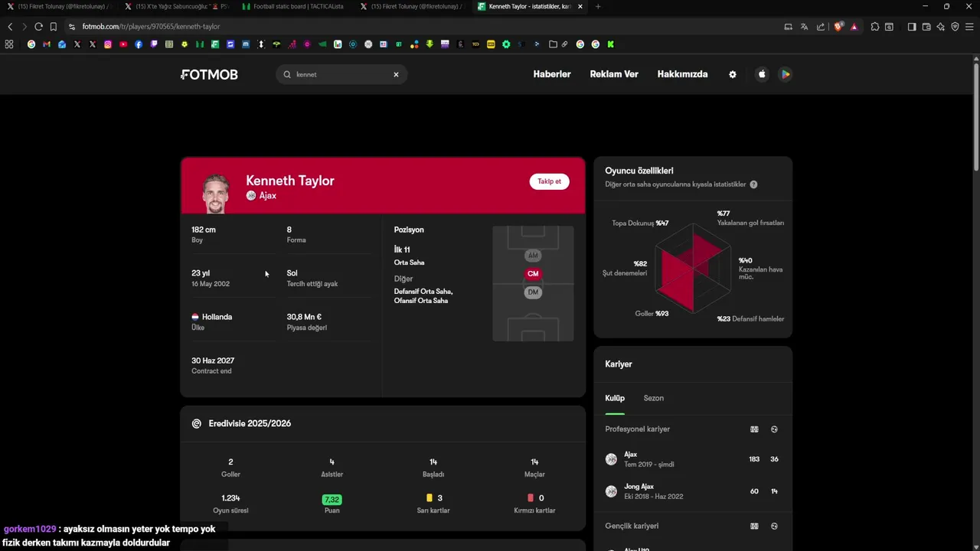Open the YouTube bookmark

coord(123,44)
